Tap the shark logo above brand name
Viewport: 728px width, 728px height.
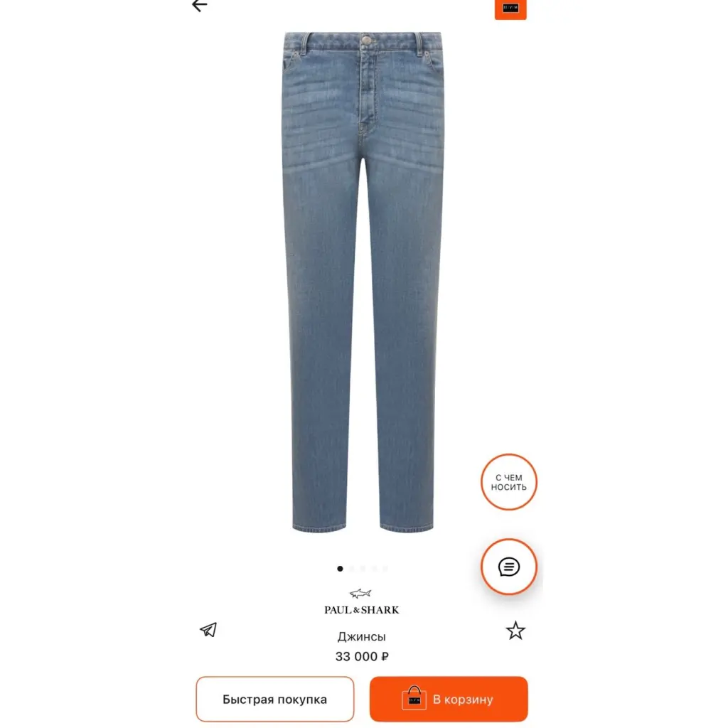(360, 594)
